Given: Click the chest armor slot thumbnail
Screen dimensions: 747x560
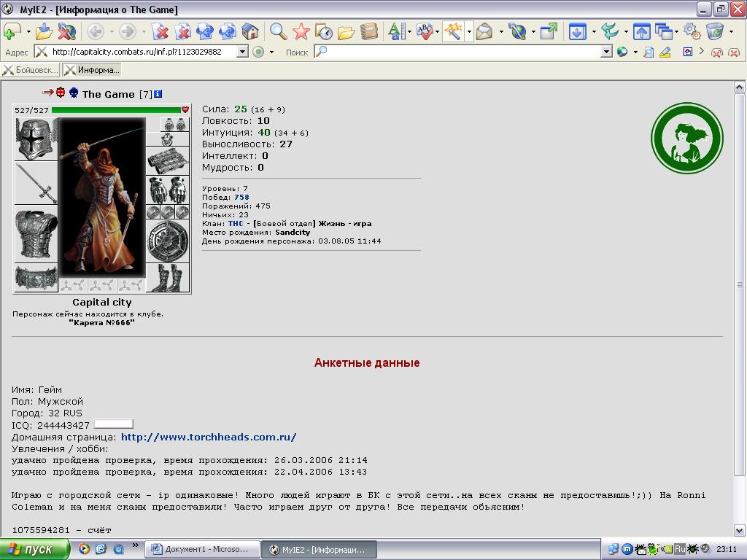Looking at the screenshot, I should [x=36, y=234].
